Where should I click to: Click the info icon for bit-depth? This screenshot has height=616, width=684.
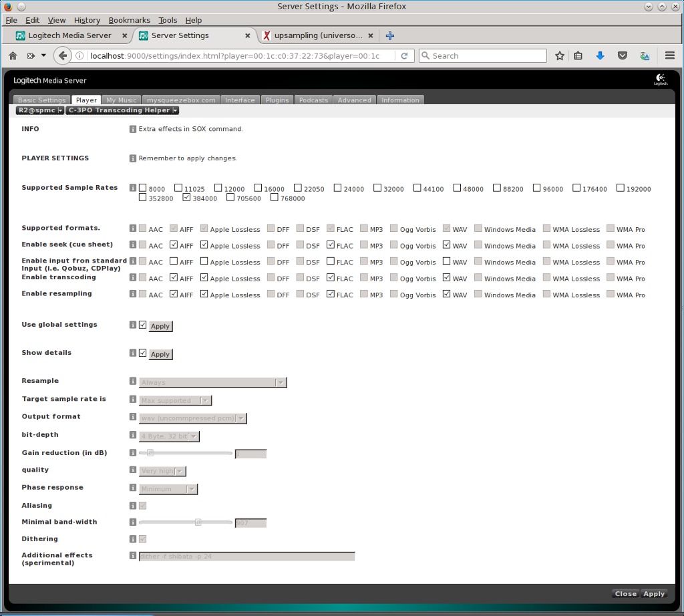[x=133, y=435]
